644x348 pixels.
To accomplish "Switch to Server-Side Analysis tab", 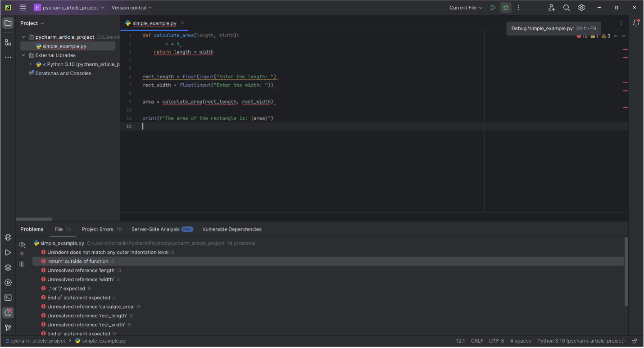I will [162, 229].
